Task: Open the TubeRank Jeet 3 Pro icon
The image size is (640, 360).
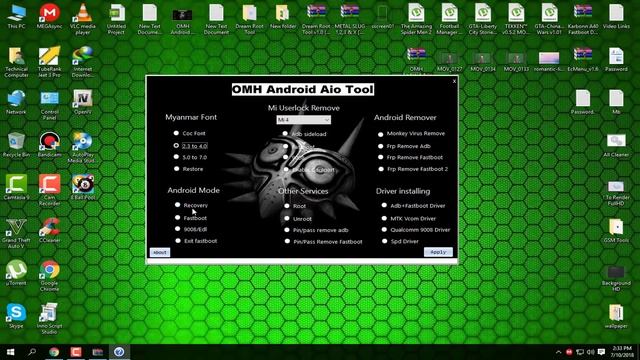Action: [x=49, y=62]
